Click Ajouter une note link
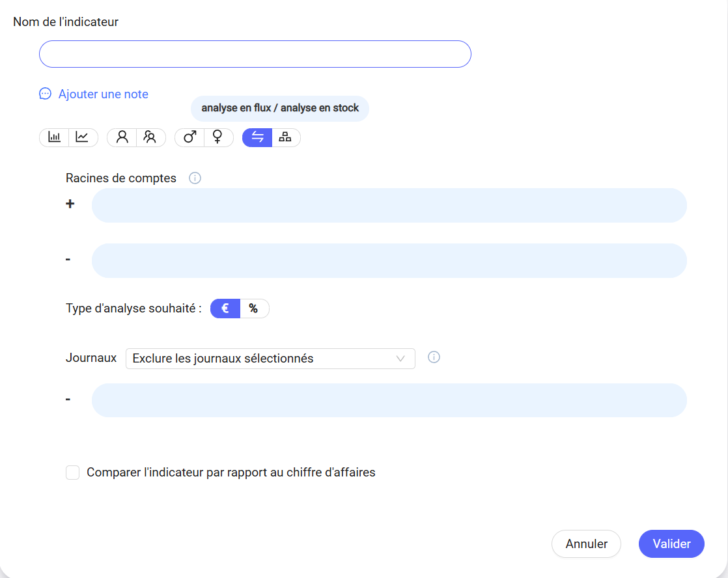 [x=103, y=94]
